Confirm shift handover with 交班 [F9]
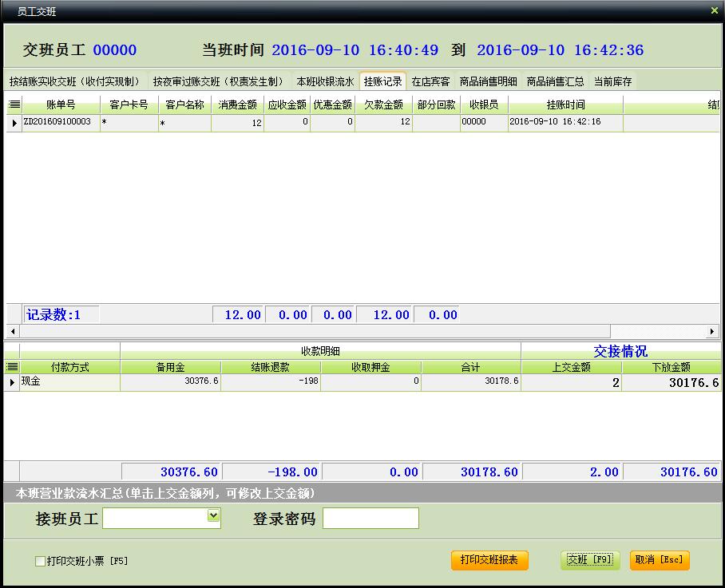This screenshot has width=725, height=588. (590, 560)
